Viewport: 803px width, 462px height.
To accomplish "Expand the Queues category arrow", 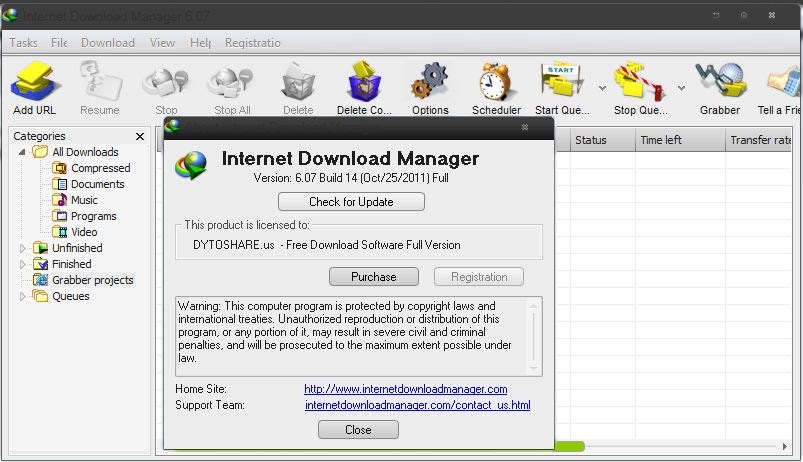I will (22, 296).
